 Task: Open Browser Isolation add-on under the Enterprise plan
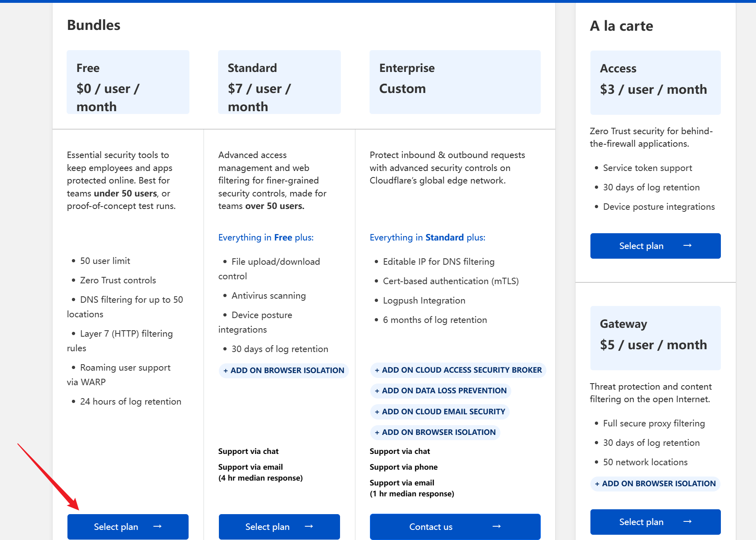click(435, 432)
